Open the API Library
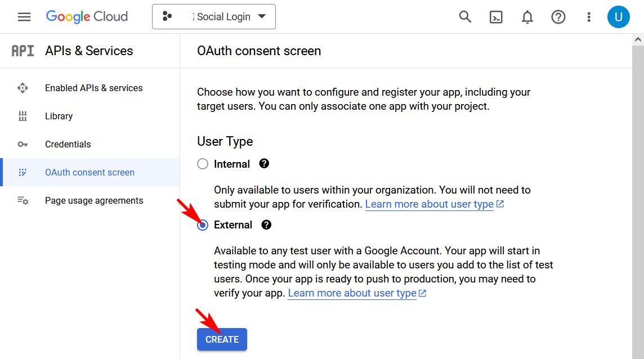 (59, 116)
